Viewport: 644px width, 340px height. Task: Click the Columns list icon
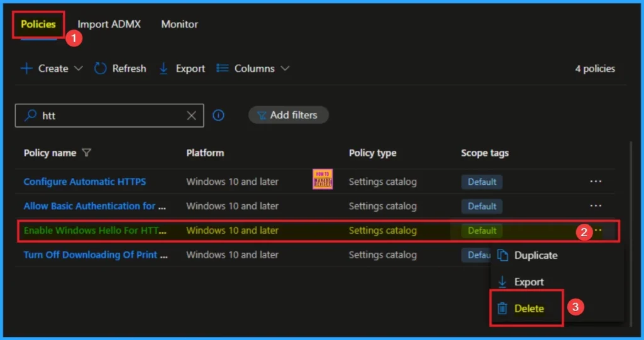222,69
